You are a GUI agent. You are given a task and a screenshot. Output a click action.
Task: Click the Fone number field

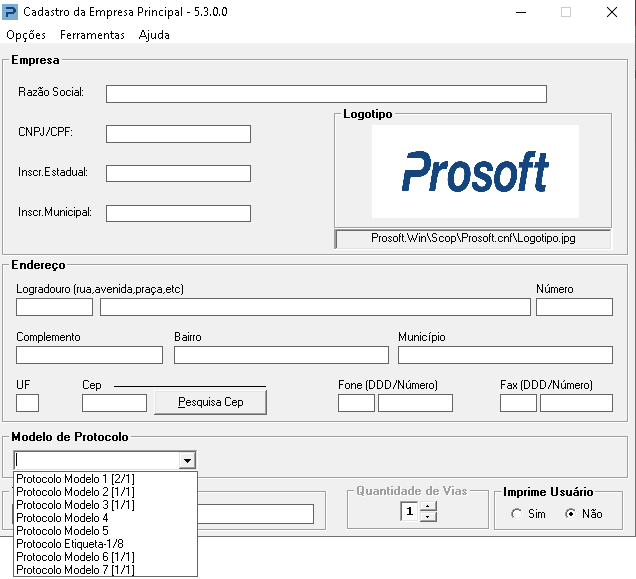click(x=415, y=403)
